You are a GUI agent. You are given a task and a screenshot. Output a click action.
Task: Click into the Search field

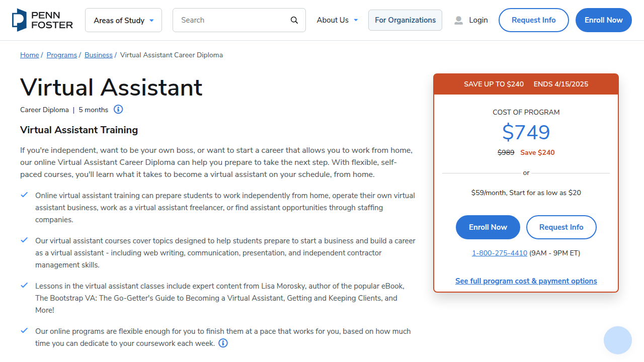(239, 20)
